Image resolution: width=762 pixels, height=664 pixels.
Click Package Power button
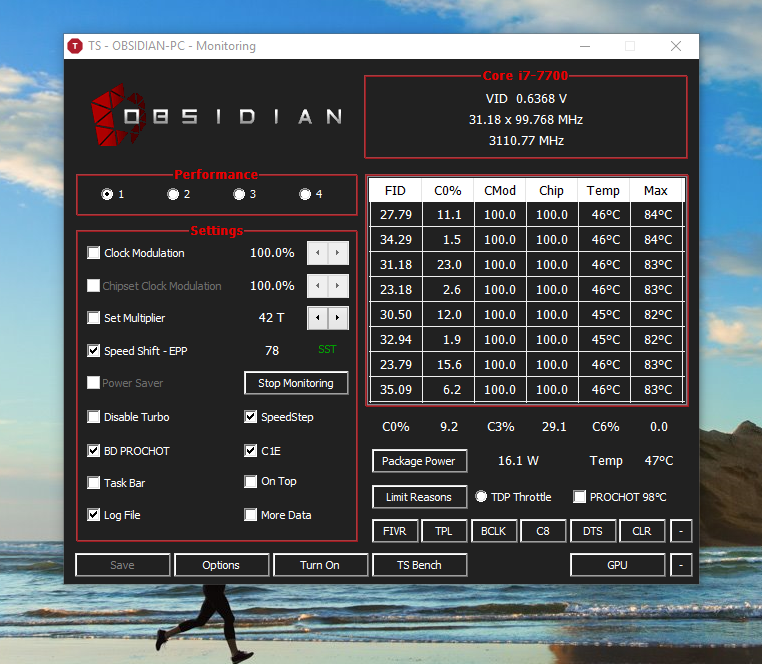(419, 461)
